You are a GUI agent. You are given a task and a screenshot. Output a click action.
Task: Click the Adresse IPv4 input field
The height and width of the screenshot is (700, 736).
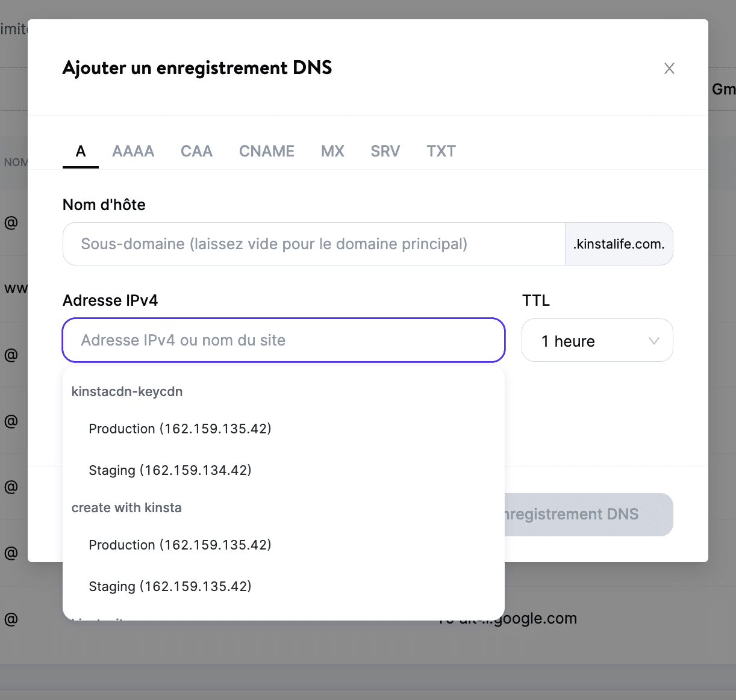click(283, 340)
